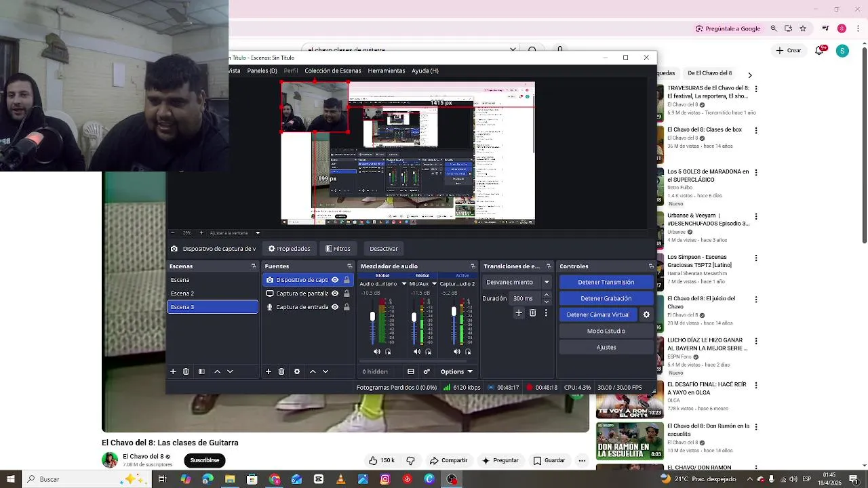
Task: Add a new scene with the plus icon
Action: (173, 371)
